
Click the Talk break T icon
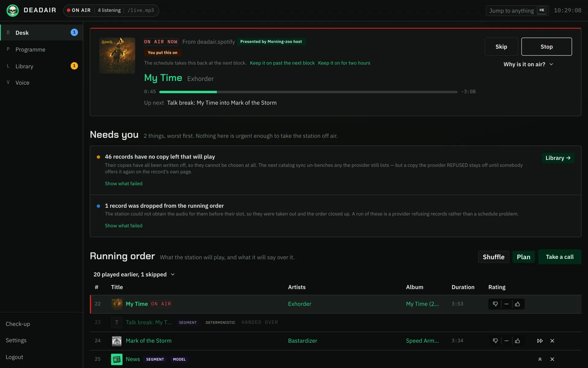pyautogui.click(x=117, y=322)
